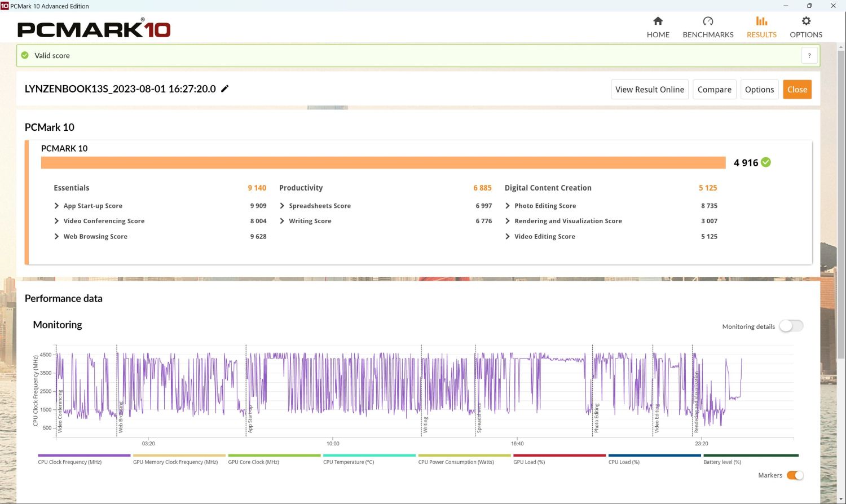Open the BENCHMARKS tab

[708, 27]
